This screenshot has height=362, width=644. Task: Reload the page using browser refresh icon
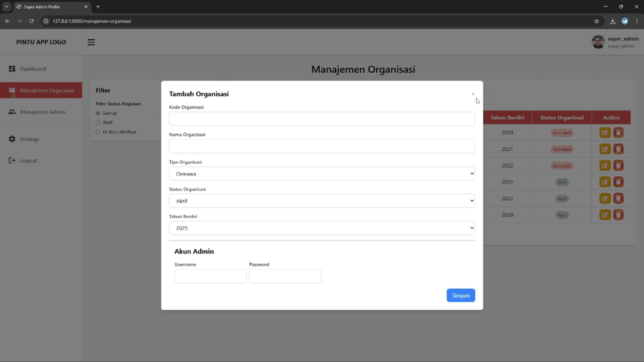[x=32, y=21]
